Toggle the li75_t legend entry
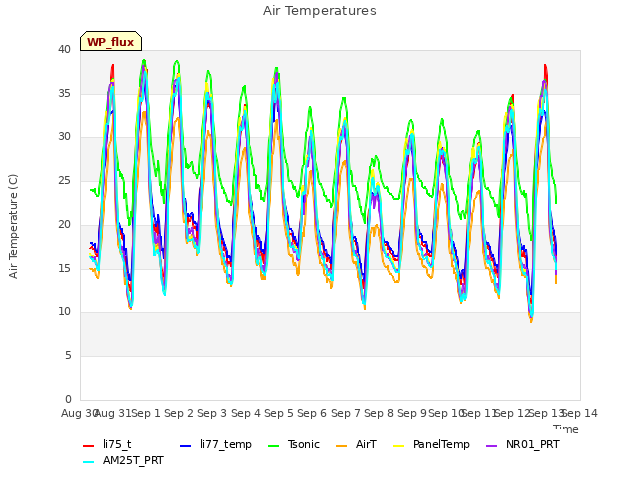The height and width of the screenshot is (480, 640). (x=107, y=444)
